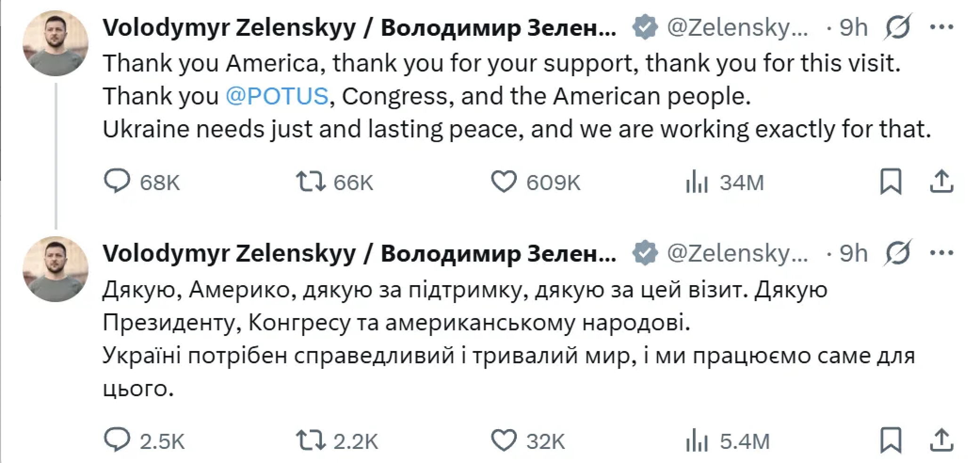
Task: Reply to the English thank-you tweet
Action: [117, 182]
